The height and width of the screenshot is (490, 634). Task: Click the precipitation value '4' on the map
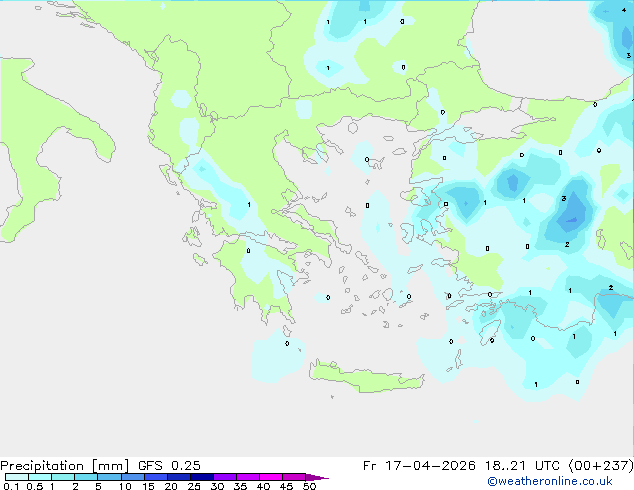pos(624,10)
